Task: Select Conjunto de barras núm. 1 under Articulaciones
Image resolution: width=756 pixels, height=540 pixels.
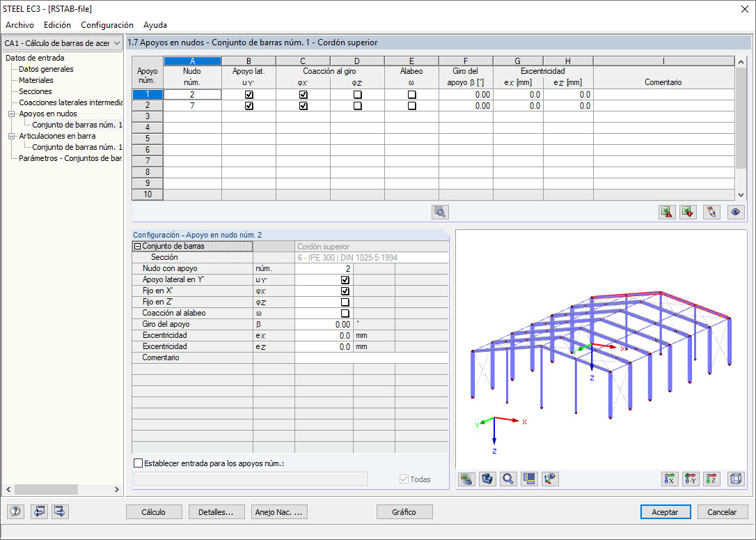Action: click(x=77, y=147)
